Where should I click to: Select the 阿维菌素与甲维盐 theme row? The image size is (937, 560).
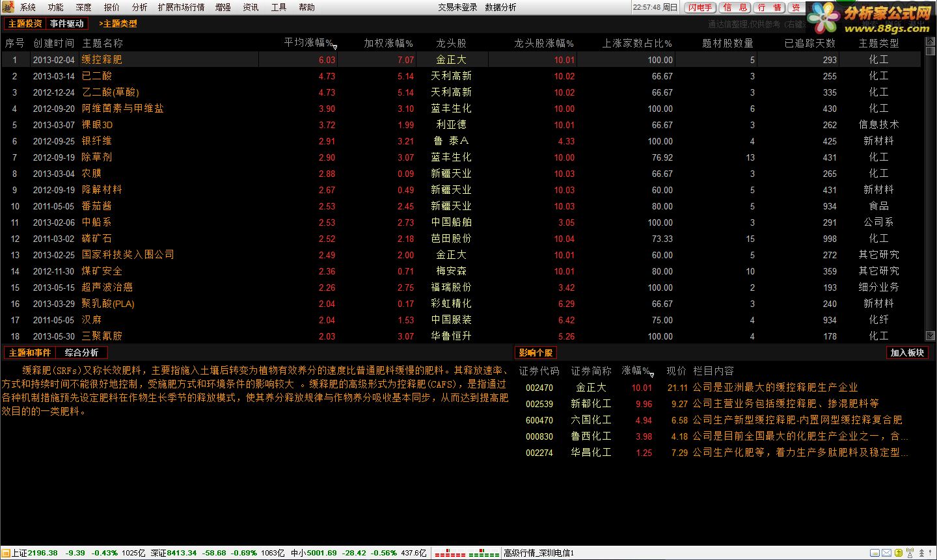[461, 109]
